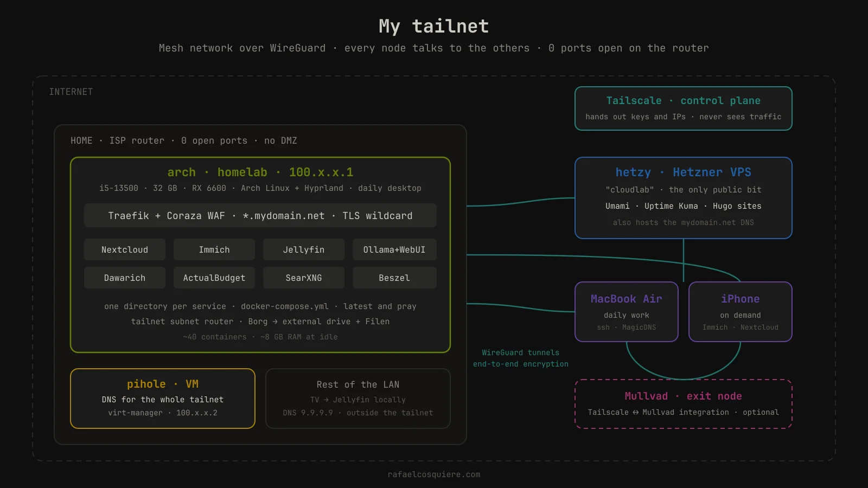Select the Immich service box
The width and height of the screenshot is (868, 488).
pos(214,249)
